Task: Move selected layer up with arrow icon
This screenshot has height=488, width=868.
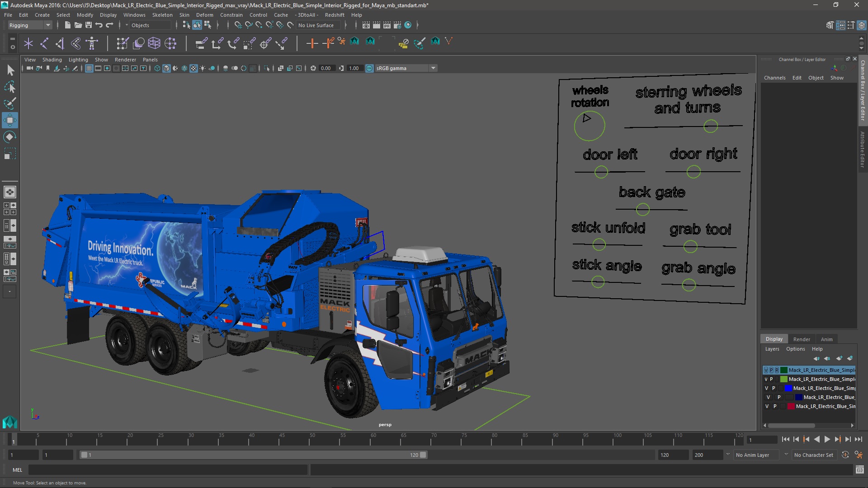Action: [816, 358]
